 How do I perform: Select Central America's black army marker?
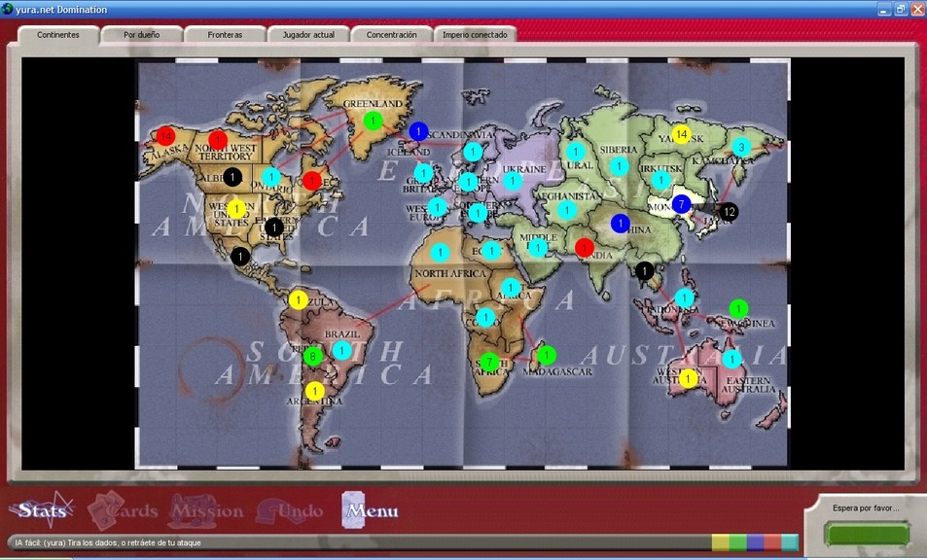[240, 256]
